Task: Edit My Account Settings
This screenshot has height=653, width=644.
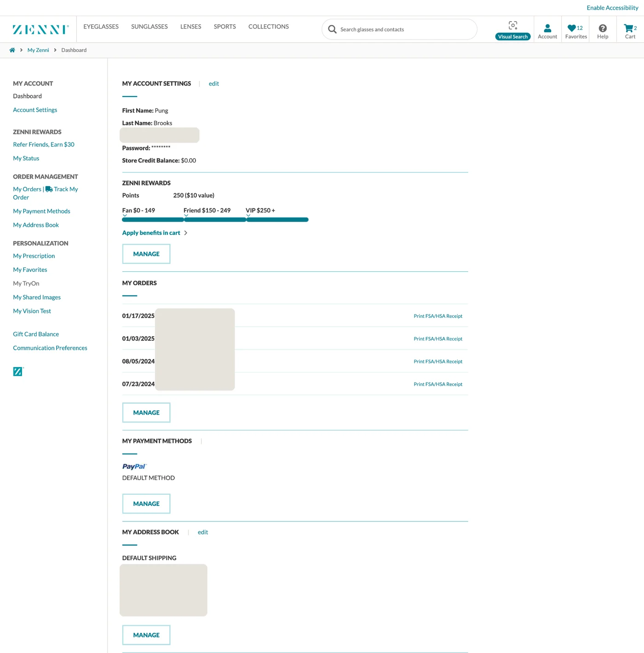Action: pyautogui.click(x=214, y=84)
